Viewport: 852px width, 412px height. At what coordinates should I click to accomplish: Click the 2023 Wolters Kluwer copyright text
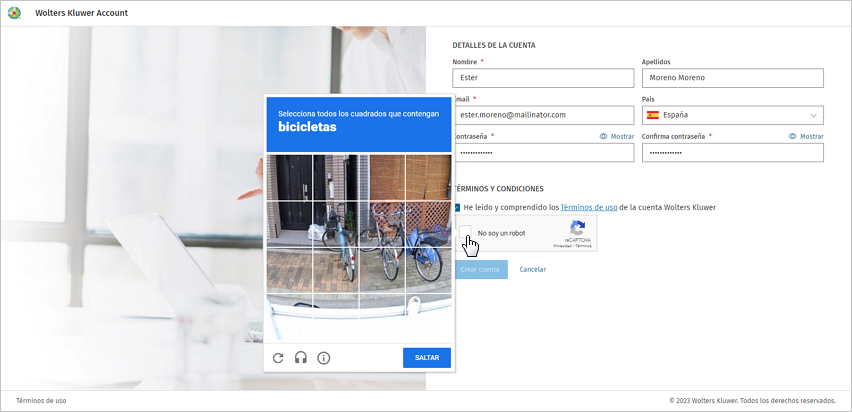pos(753,401)
